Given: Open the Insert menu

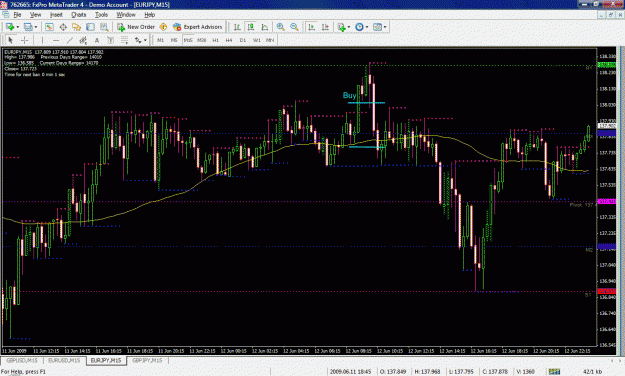Looking at the screenshot, I should click(x=56, y=15).
